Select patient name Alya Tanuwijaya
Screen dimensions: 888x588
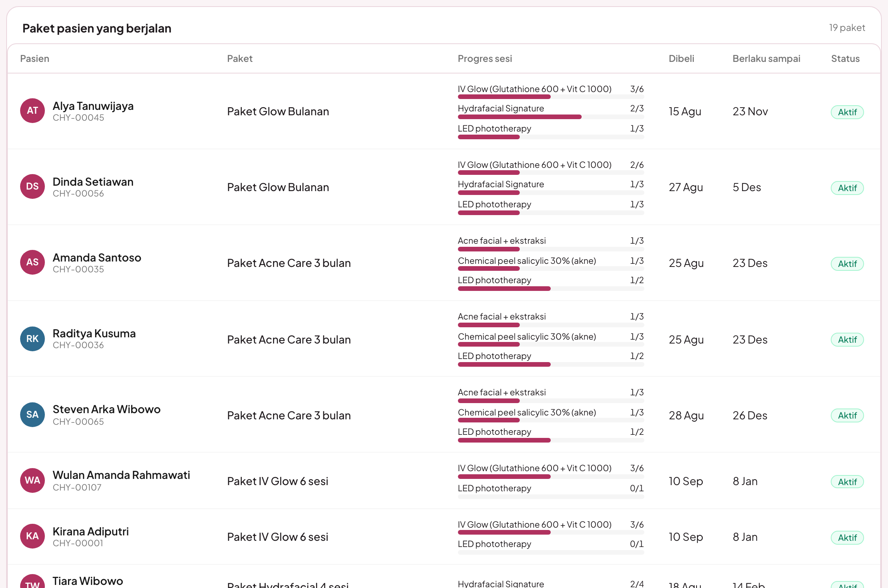click(93, 106)
